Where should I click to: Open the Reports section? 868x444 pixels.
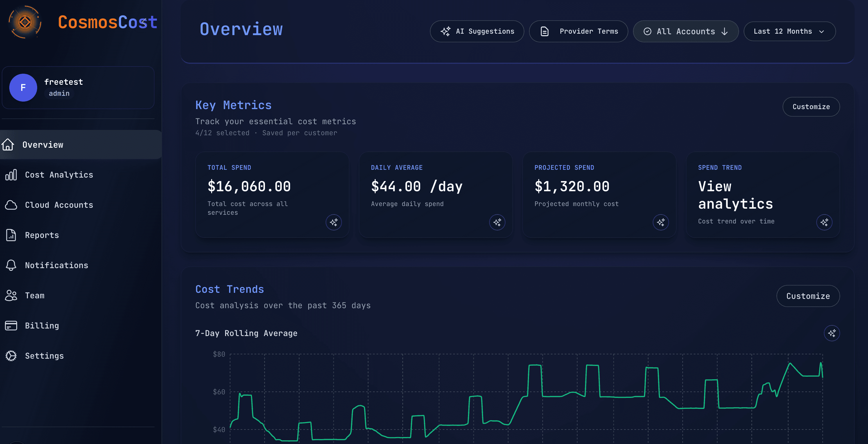(x=42, y=235)
